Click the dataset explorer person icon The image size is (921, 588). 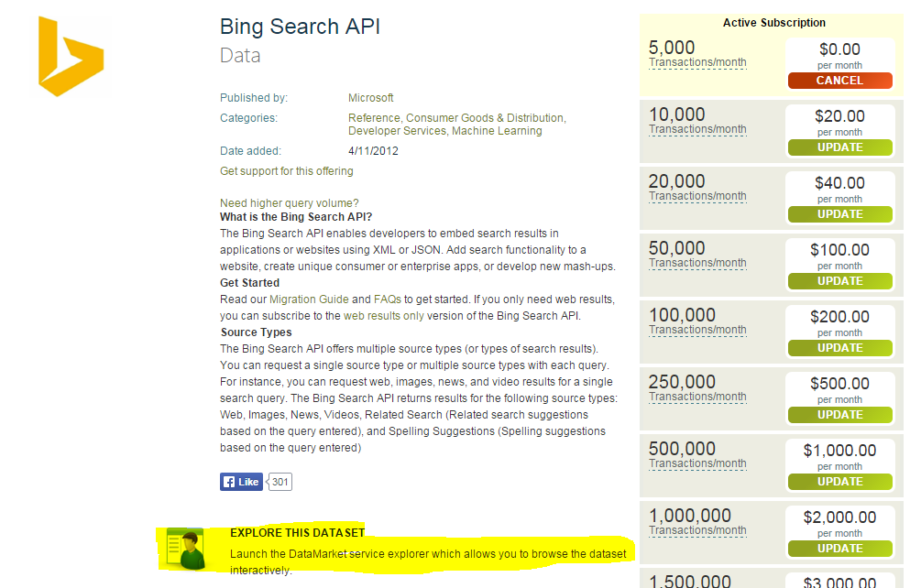(186, 549)
